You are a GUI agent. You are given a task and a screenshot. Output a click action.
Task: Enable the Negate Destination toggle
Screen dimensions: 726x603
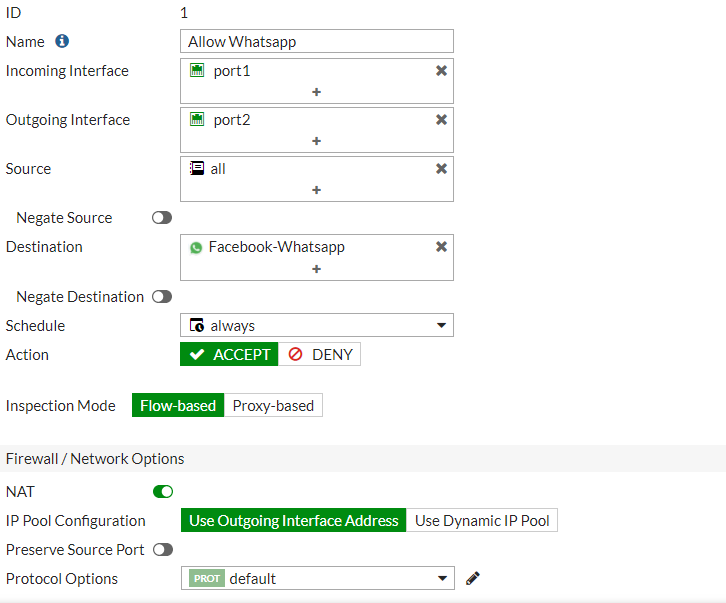[162, 297]
